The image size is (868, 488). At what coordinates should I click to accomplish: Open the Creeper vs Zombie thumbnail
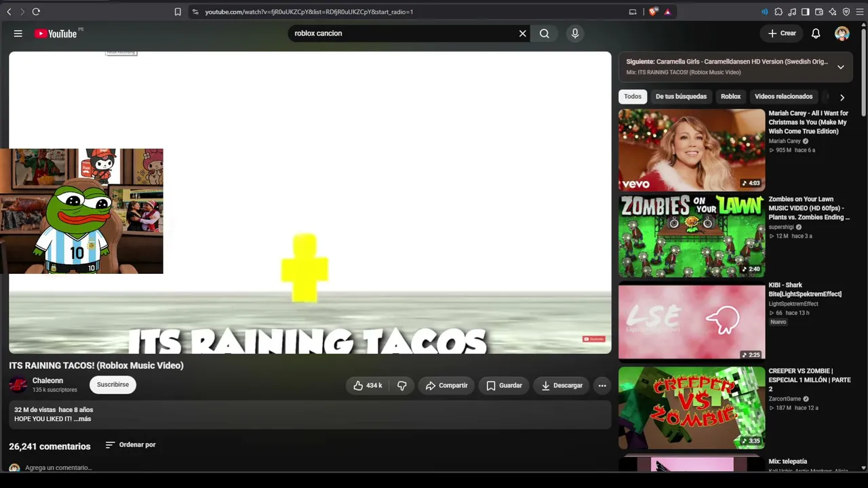[692, 408]
